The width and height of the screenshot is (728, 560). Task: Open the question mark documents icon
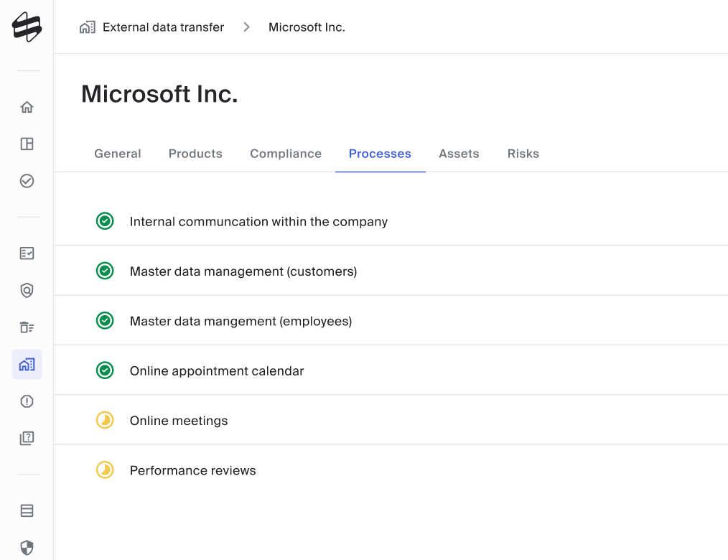tap(27, 439)
